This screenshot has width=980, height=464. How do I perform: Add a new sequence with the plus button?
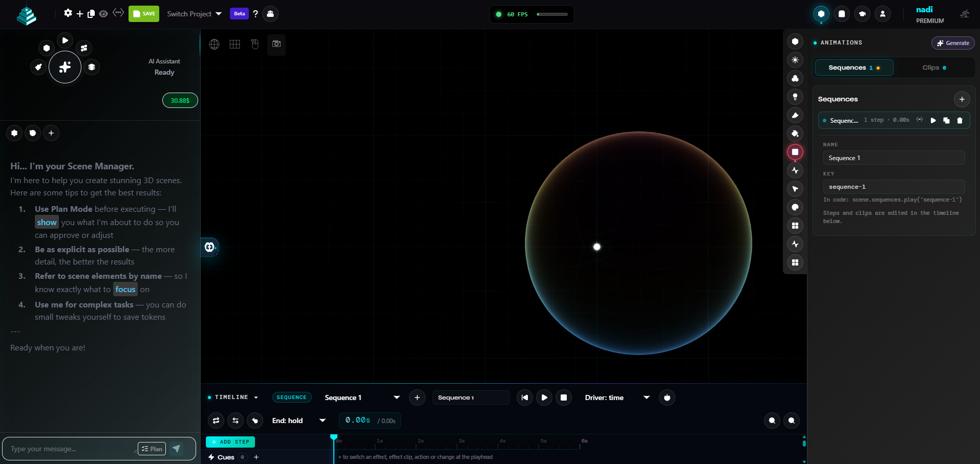click(x=962, y=99)
